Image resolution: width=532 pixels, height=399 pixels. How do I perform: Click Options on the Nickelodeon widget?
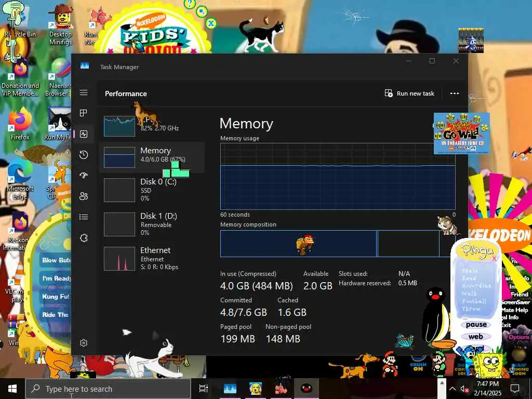(518, 337)
